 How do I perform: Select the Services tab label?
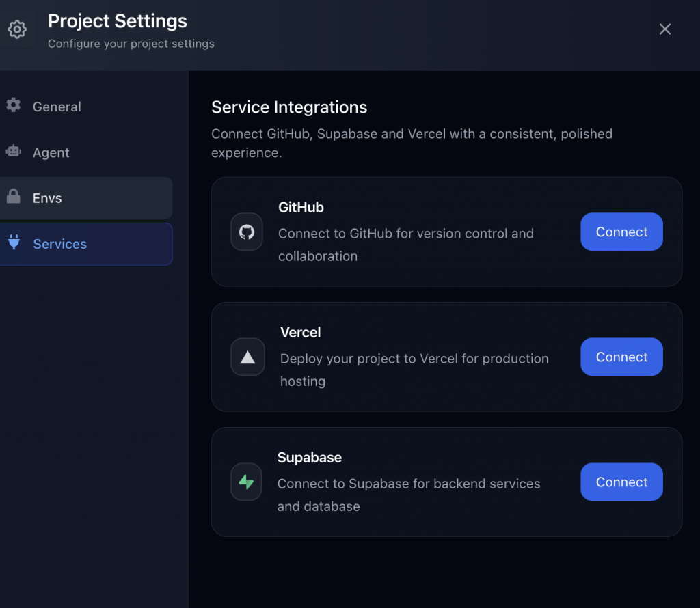click(x=59, y=244)
